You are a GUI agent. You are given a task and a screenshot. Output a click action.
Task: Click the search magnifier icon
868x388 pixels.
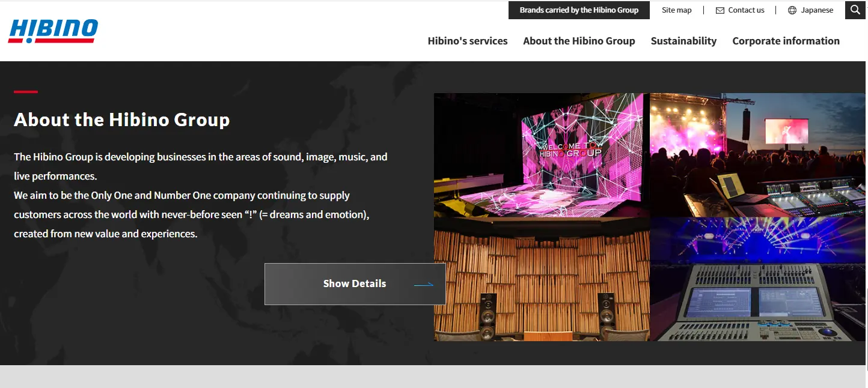coord(855,10)
